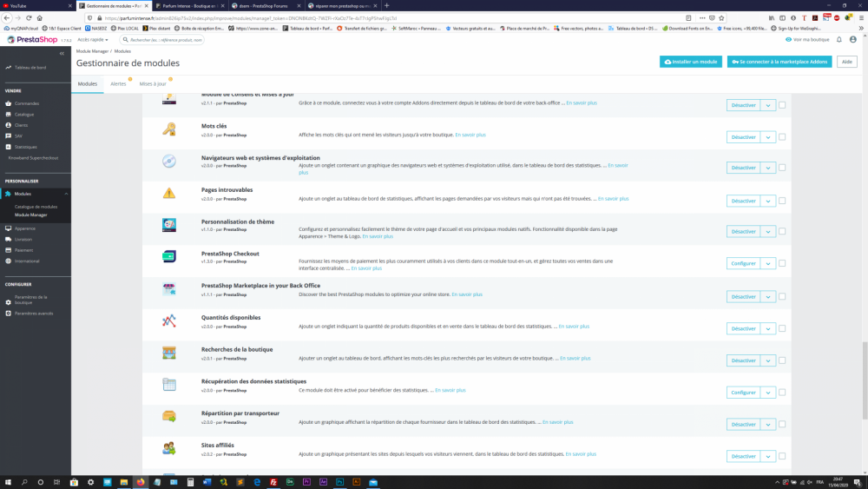The height and width of the screenshot is (489, 868).
Task: Tick the PrestaShop Marketplace module checkbox
Action: pos(782,296)
